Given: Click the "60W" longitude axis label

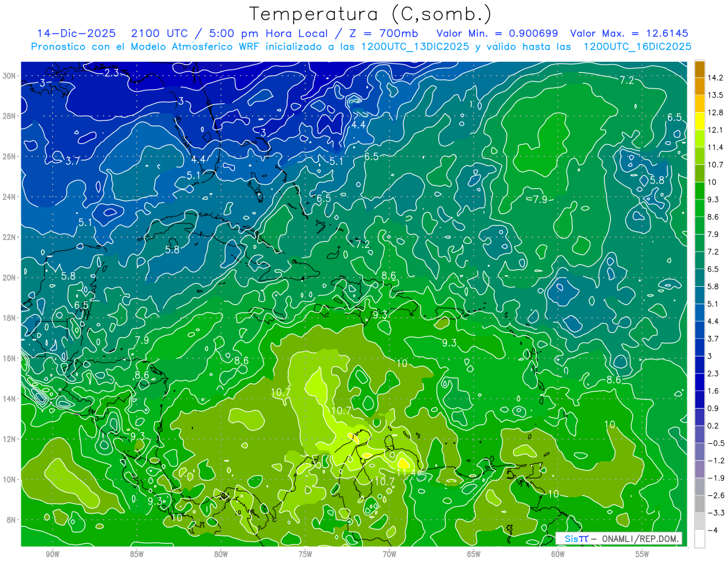Looking at the screenshot, I should 558,554.
